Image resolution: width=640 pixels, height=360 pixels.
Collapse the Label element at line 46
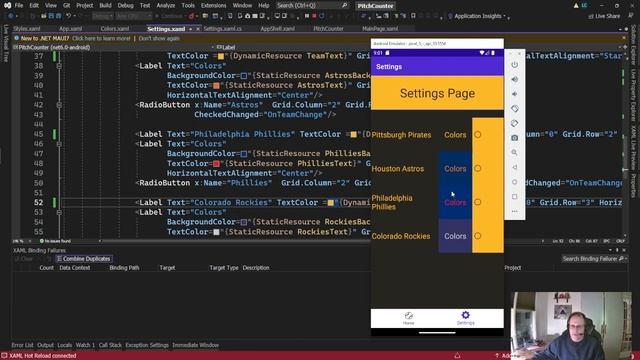click(59, 144)
